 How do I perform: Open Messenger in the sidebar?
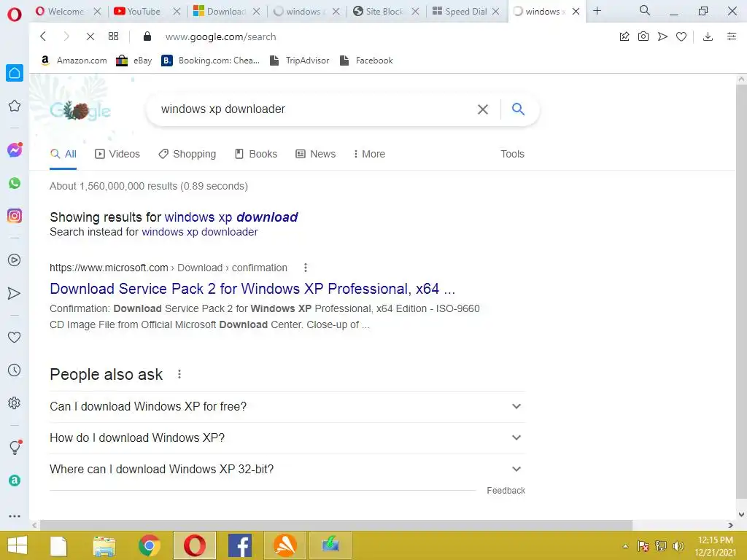point(15,150)
